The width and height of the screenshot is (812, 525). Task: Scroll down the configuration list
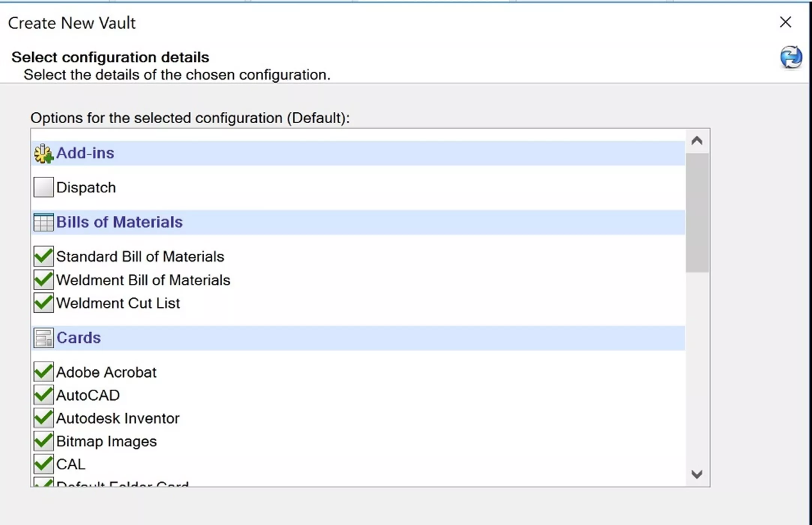pyautogui.click(x=697, y=474)
